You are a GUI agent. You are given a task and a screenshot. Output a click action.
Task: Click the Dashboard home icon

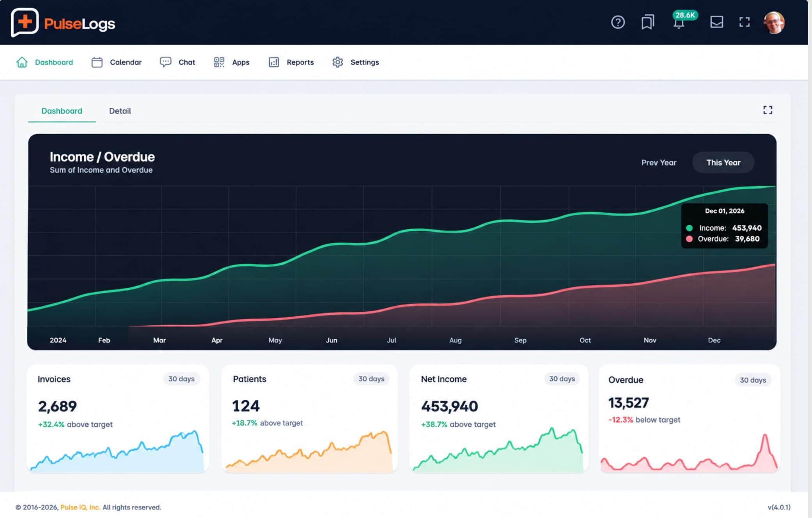point(22,62)
